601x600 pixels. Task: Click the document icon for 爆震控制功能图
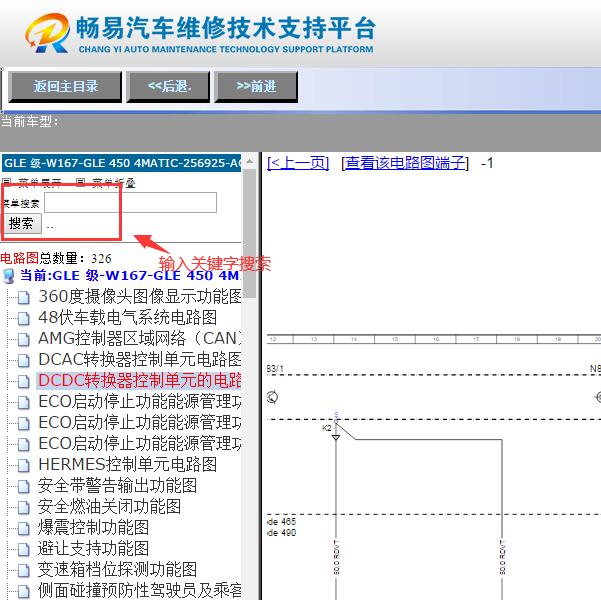coord(24,528)
